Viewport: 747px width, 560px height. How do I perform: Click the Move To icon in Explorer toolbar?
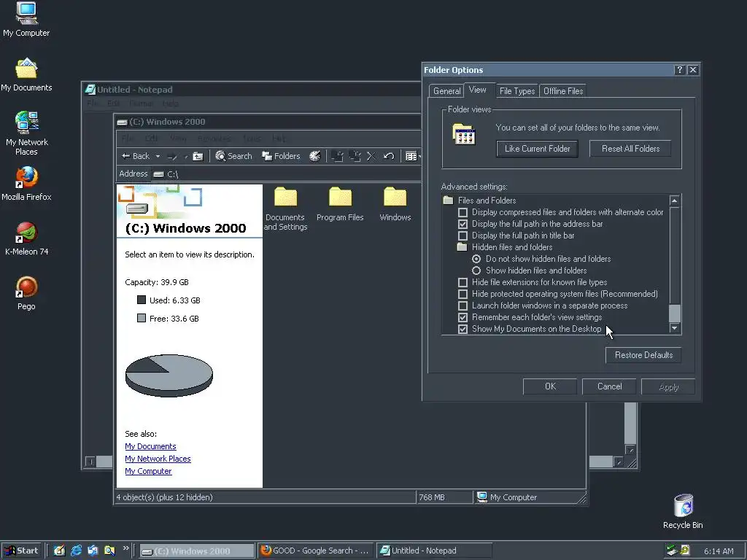tap(337, 156)
